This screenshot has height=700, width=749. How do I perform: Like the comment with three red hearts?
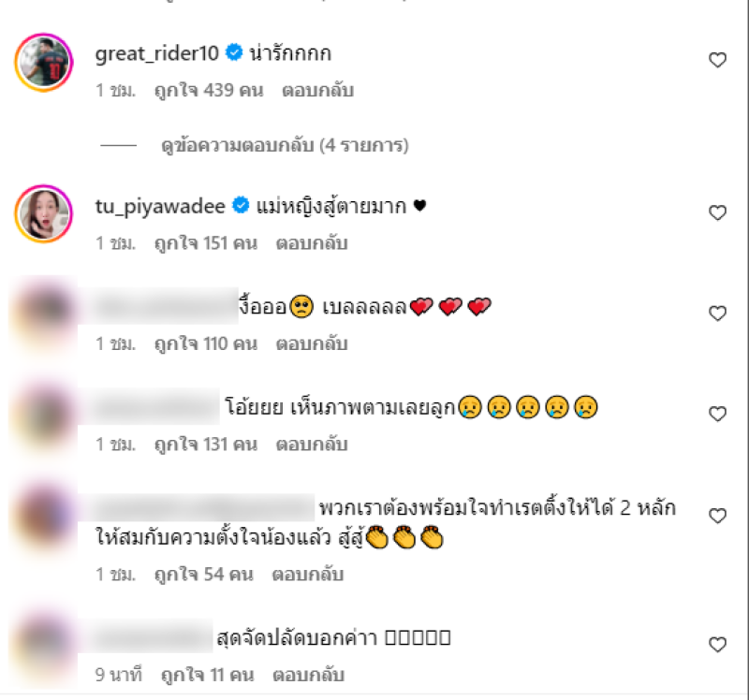[x=717, y=314]
